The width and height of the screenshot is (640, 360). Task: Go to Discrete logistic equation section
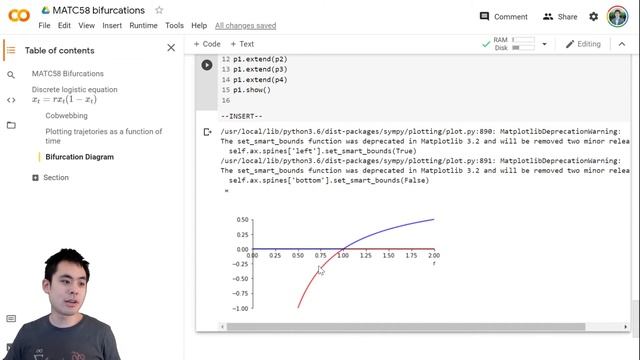75,95
